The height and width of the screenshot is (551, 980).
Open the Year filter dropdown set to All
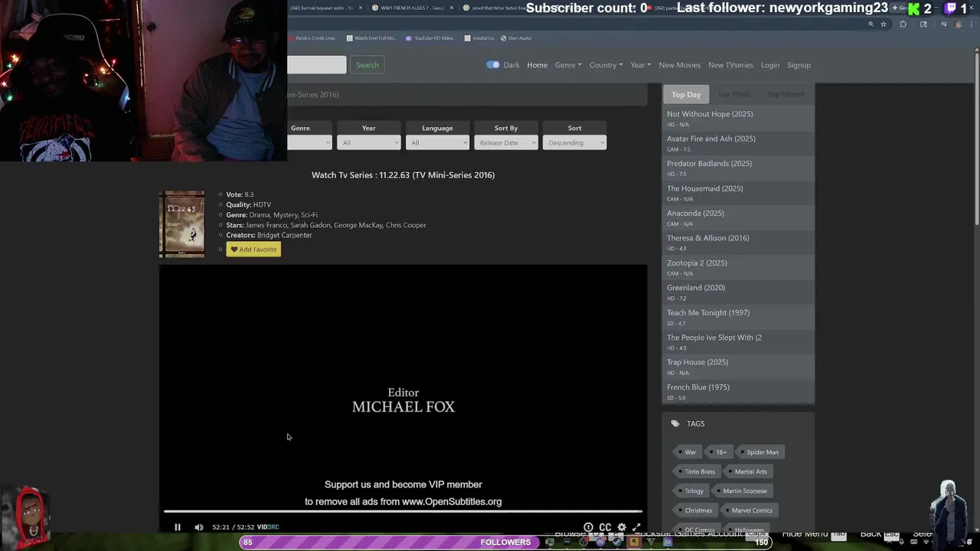[x=368, y=142]
